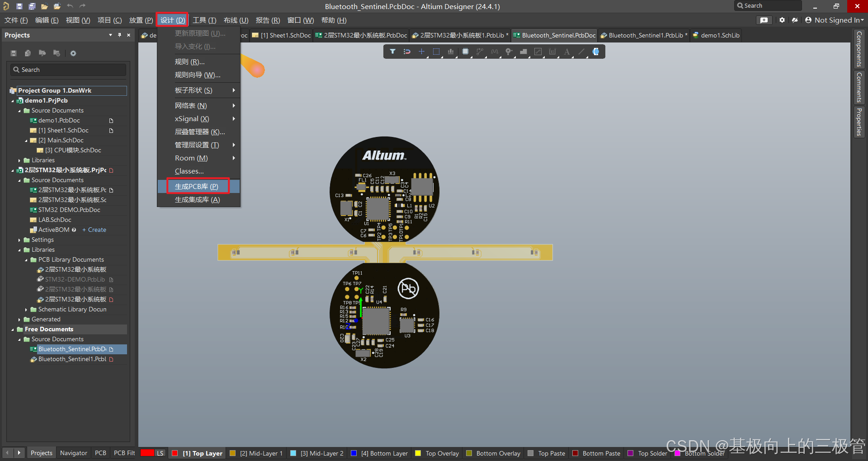Open the 工具 (T) menu
Screen dimensions: 868x461
click(x=204, y=20)
